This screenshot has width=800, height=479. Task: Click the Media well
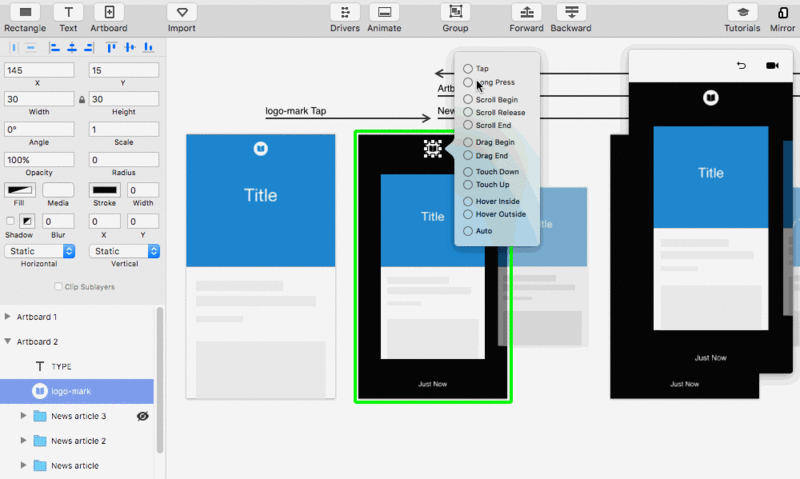pyautogui.click(x=58, y=190)
